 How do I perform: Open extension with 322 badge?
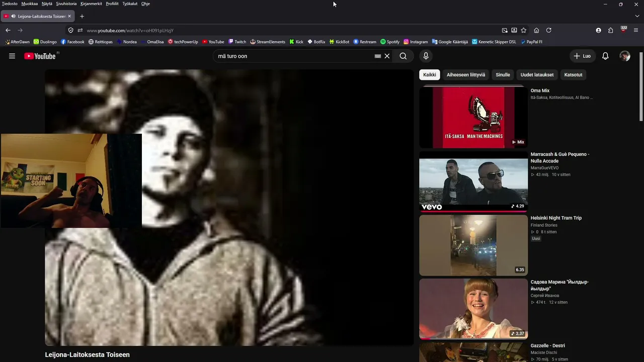pos(623,30)
